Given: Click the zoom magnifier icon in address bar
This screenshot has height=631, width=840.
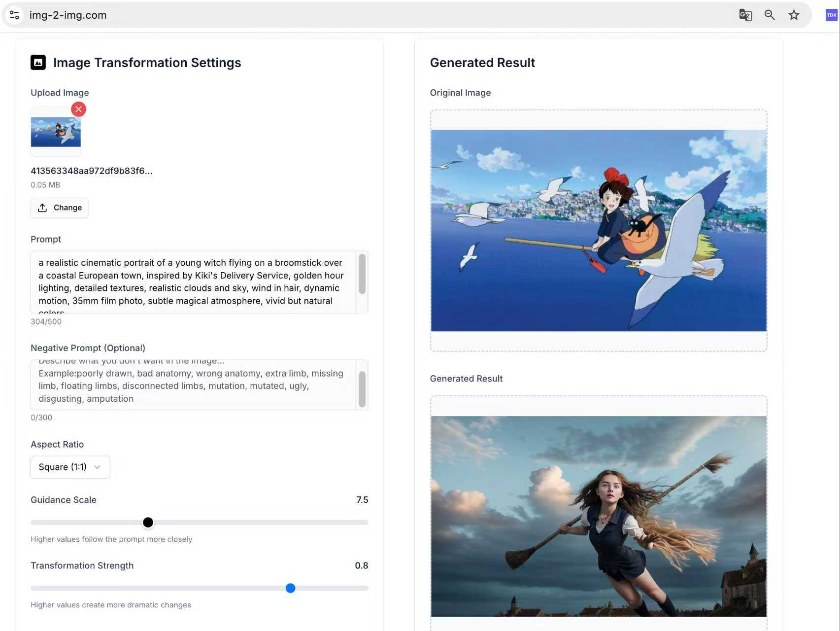Looking at the screenshot, I should (x=769, y=15).
